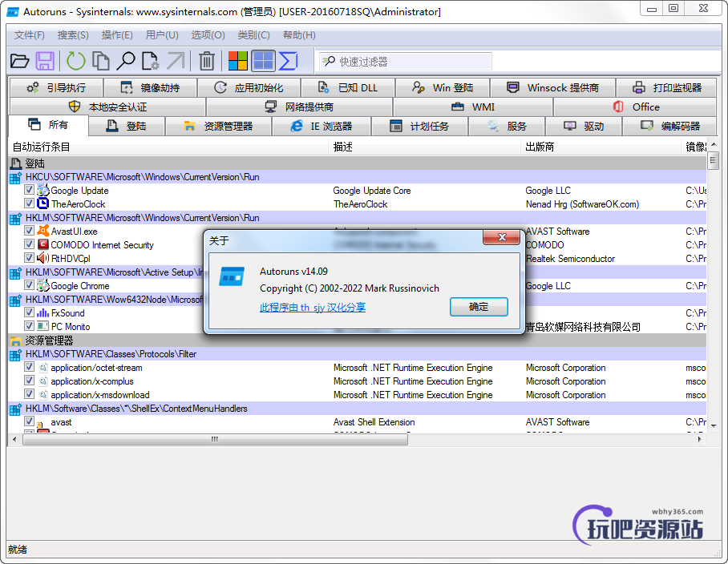Select HKLM ContextMenuHandlers key row
Image resolution: width=728 pixels, height=564 pixels.
[x=357, y=408]
